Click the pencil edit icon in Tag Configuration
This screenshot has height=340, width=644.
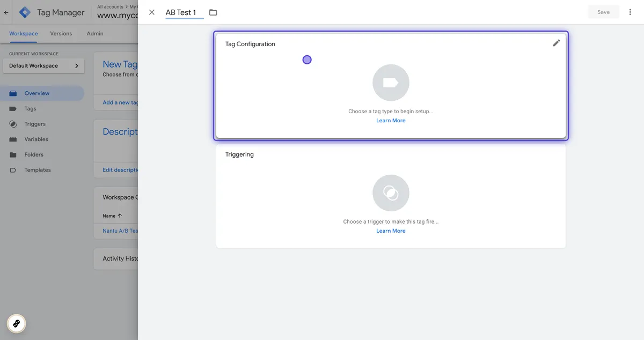coord(556,43)
